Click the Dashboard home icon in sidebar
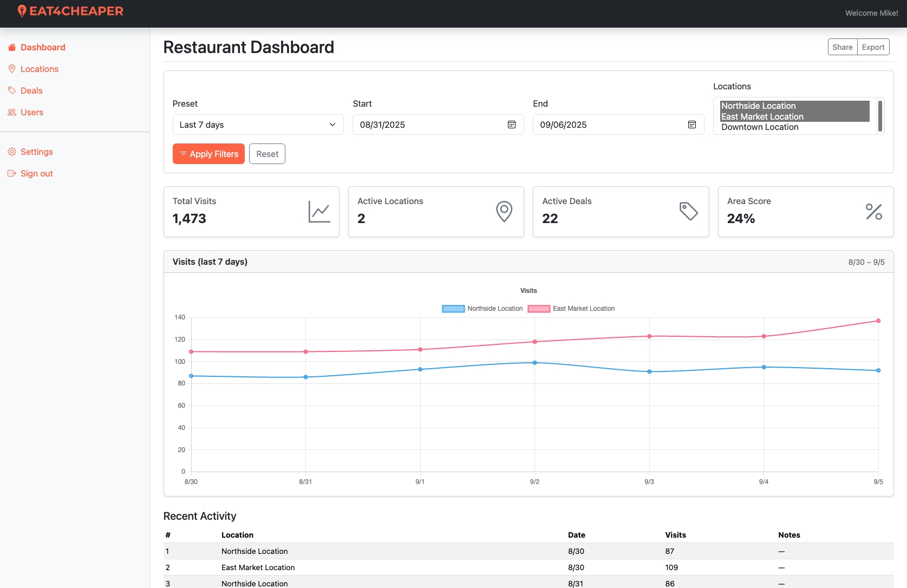Image resolution: width=907 pixels, height=588 pixels. (12, 48)
